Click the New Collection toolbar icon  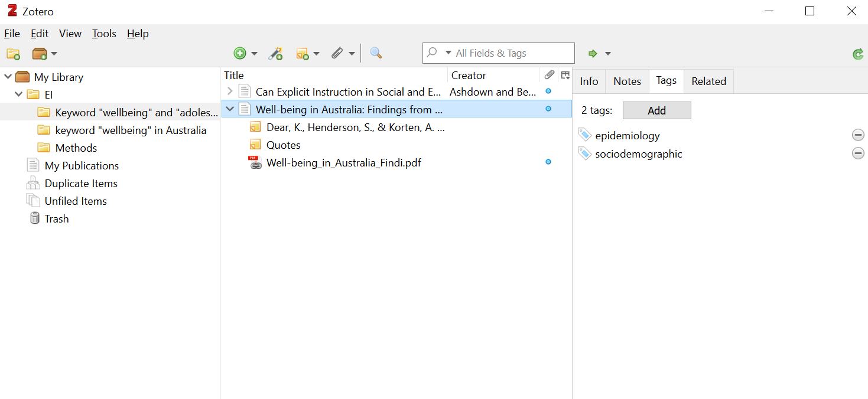pos(13,54)
